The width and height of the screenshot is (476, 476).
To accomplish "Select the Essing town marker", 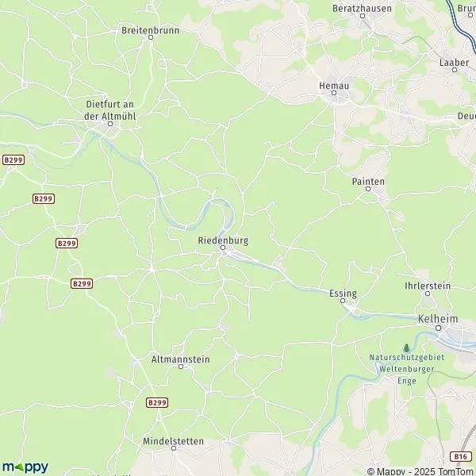I will 343,301.
